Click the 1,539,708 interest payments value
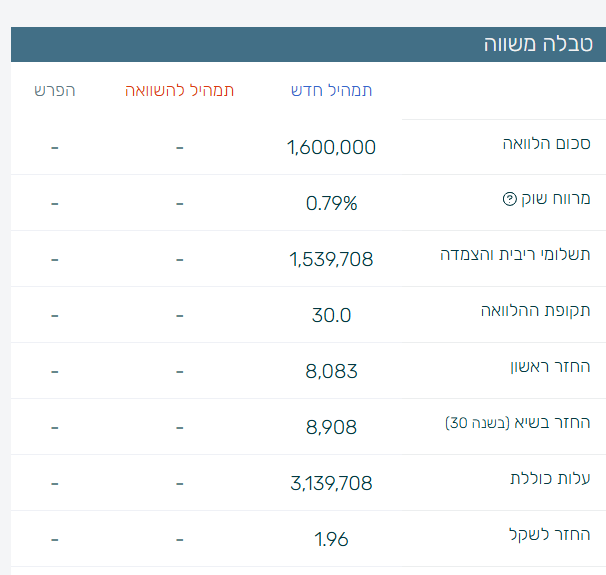The image size is (606, 575). coord(331,259)
